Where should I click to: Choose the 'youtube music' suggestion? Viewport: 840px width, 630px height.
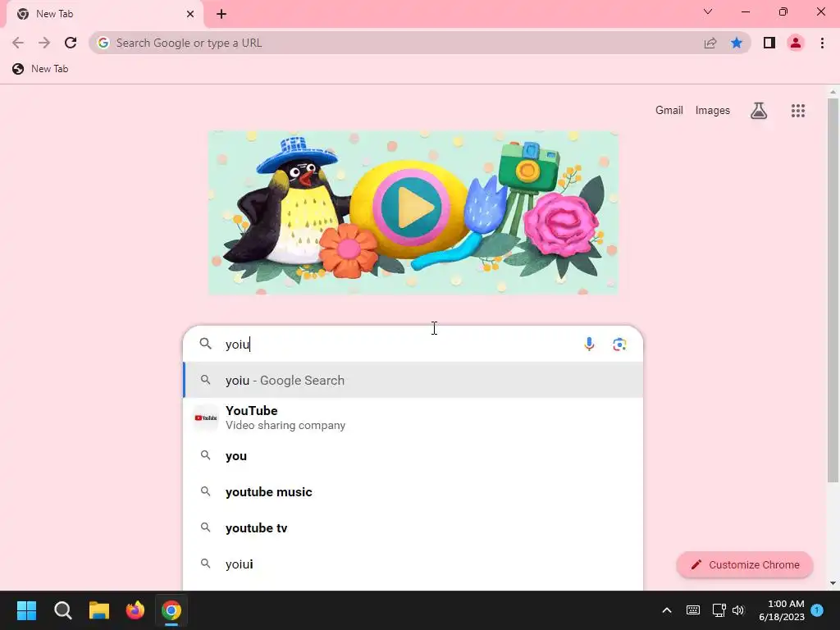coord(413,492)
